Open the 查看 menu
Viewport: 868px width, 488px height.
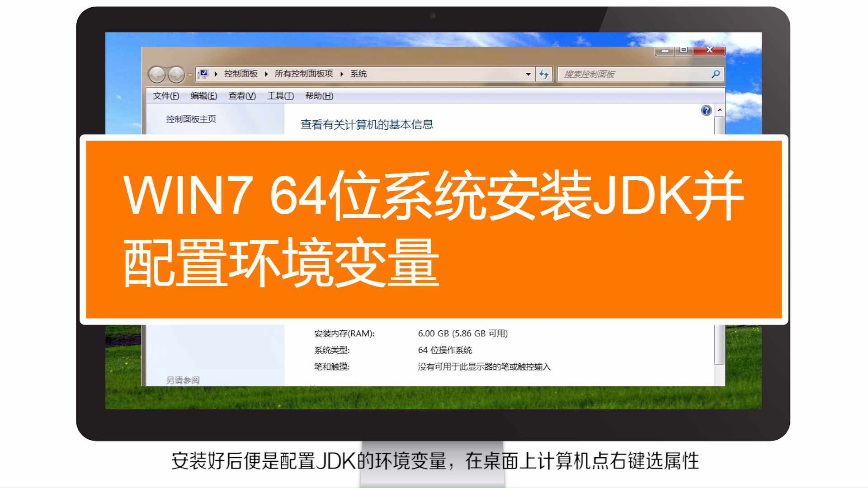(x=241, y=96)
